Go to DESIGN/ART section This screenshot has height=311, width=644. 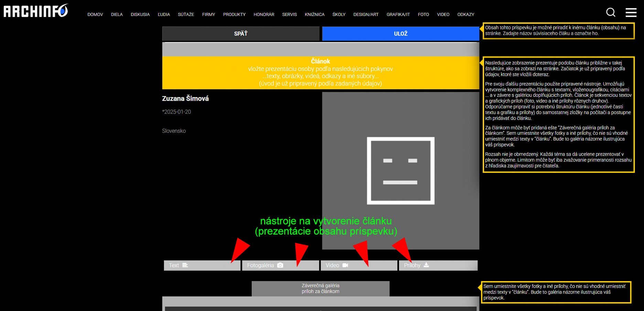click(x=366, y=14)
